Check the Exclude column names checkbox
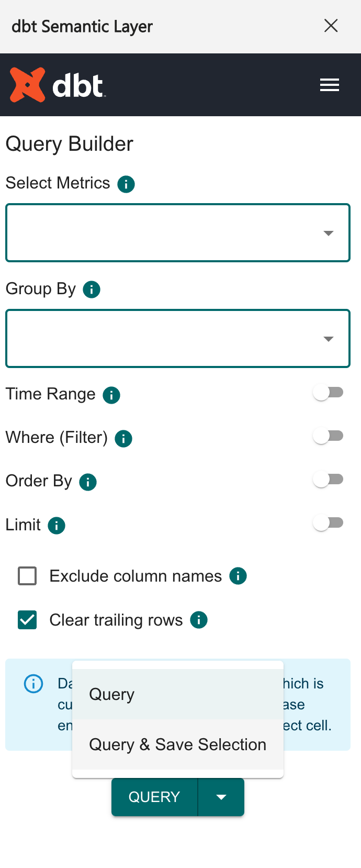The width and height of the screenshot is (361, 868). pos(27,575)
